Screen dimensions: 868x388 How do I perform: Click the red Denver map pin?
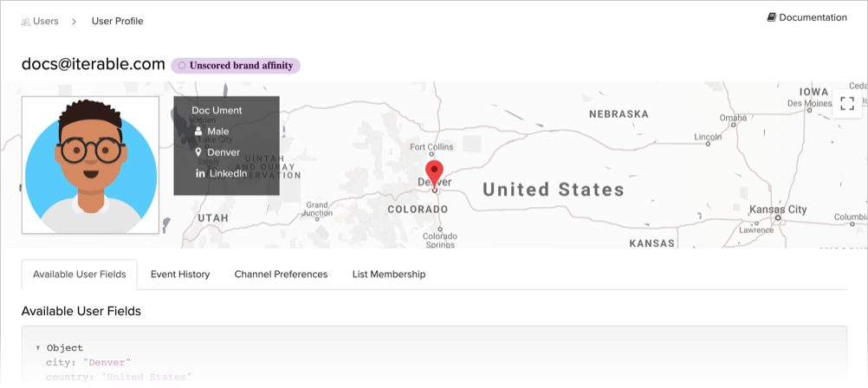pyautogui.click(x=434, y=171)
